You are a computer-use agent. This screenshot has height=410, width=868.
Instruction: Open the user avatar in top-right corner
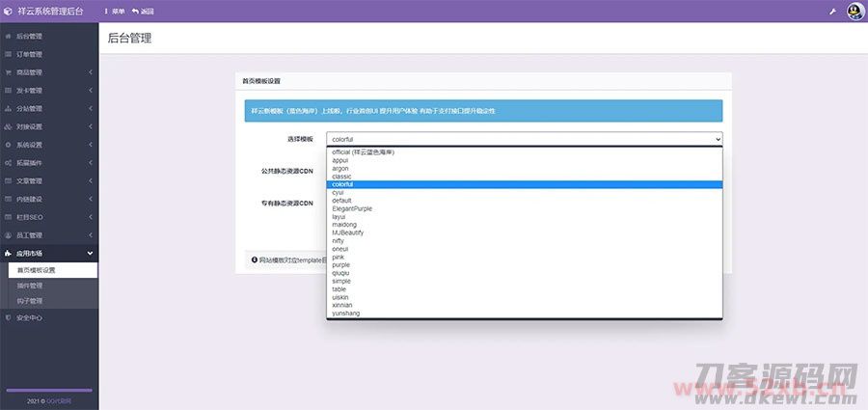(x=854, y=12)
